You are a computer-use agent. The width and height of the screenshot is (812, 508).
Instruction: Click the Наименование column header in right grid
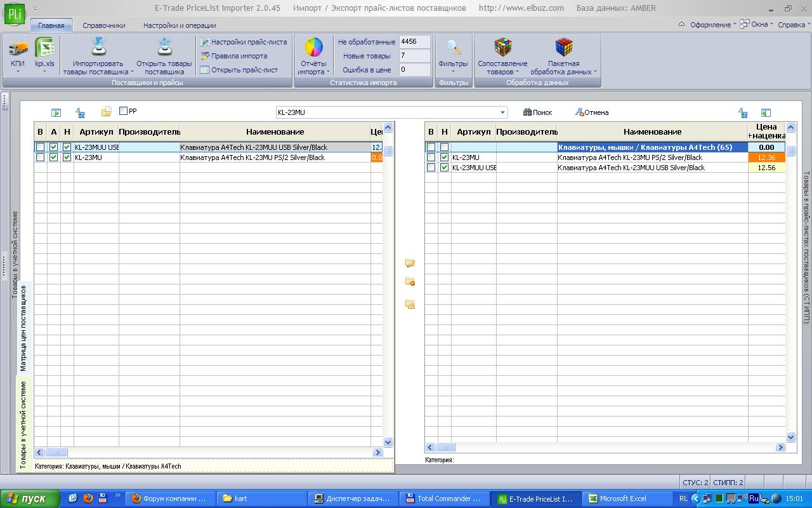click(652, 131)
